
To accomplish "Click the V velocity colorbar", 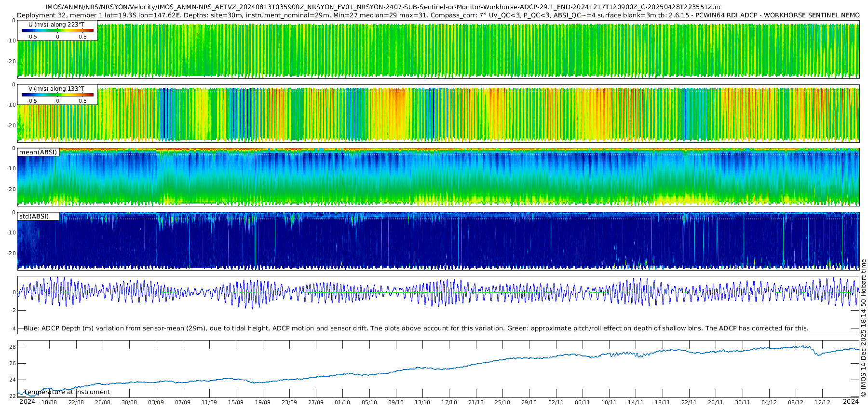I will (x=57, y=95).
